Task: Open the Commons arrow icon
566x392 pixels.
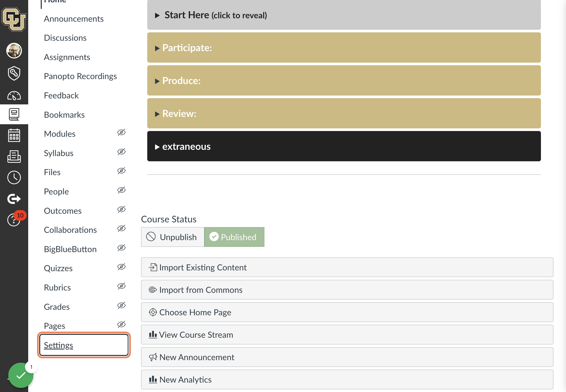Action: point(14,199)
